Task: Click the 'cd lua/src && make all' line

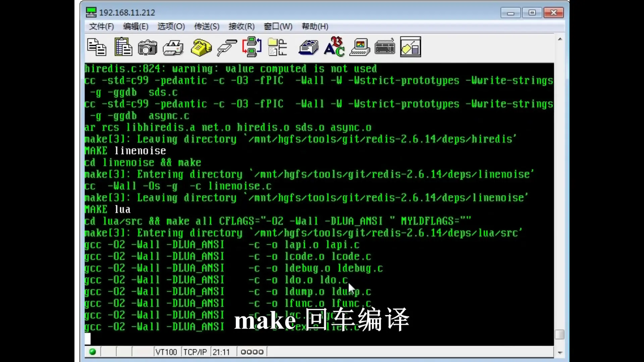Action: [278, 221]
